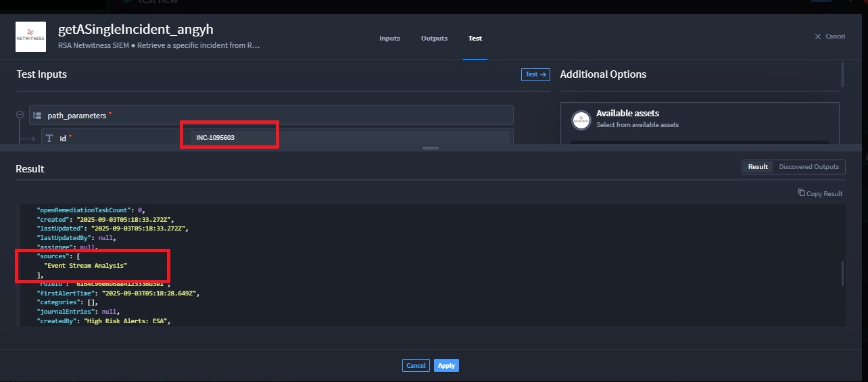Click the Netwitness logo beside the action title
868x382 pixels.
[x=30, y=37]
